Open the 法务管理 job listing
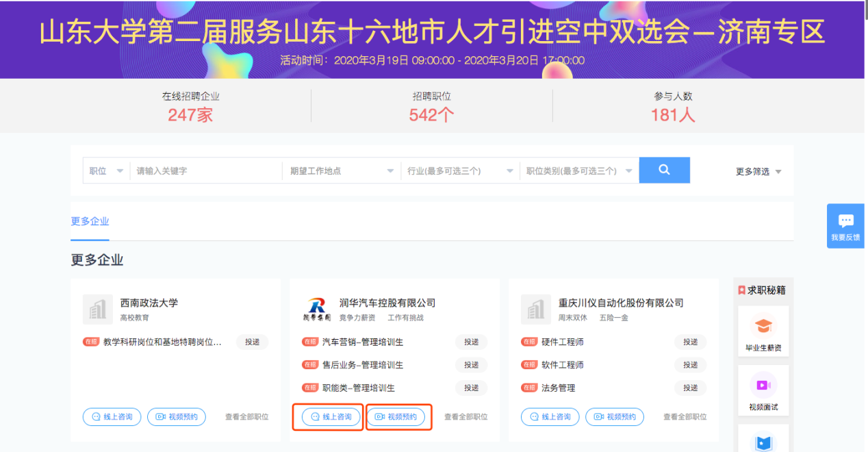 (x=559, y=388)
